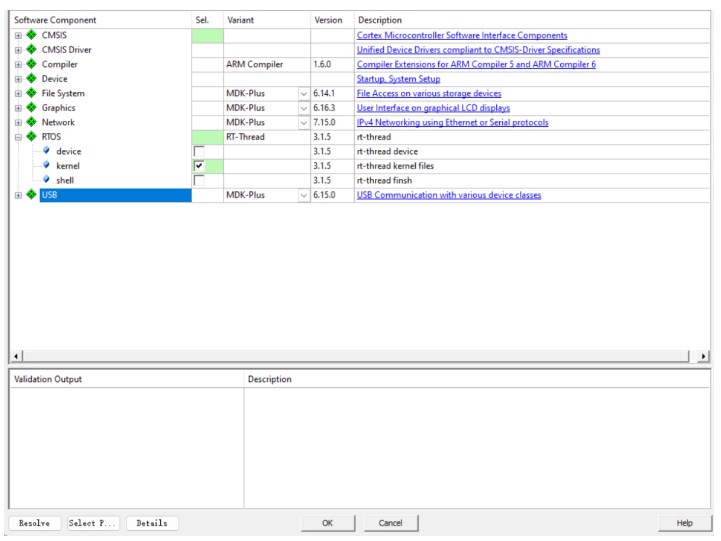721x541 pixels.
Task: Expand the File System tree node
Action: tap(18, 93)
